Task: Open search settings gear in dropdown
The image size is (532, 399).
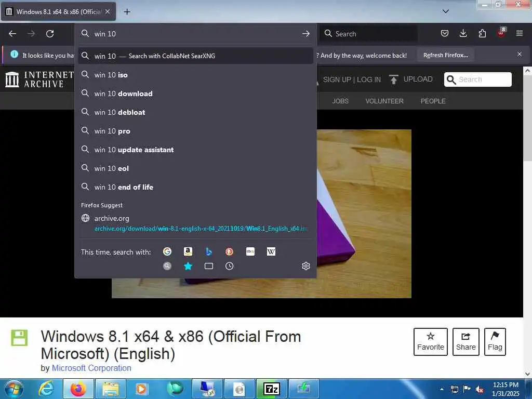Action: [x=305, y=266]
